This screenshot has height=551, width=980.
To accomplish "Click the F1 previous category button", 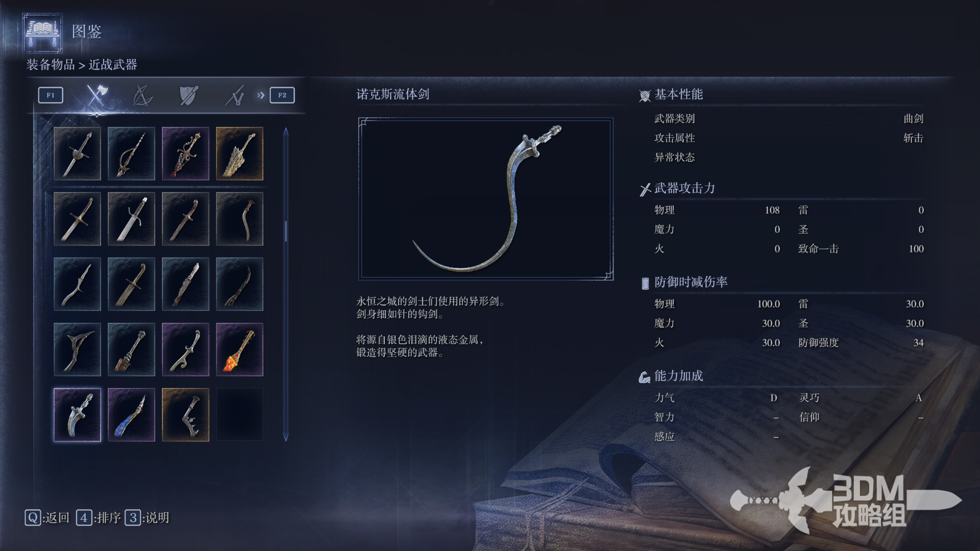I will (x=51, y=95).
